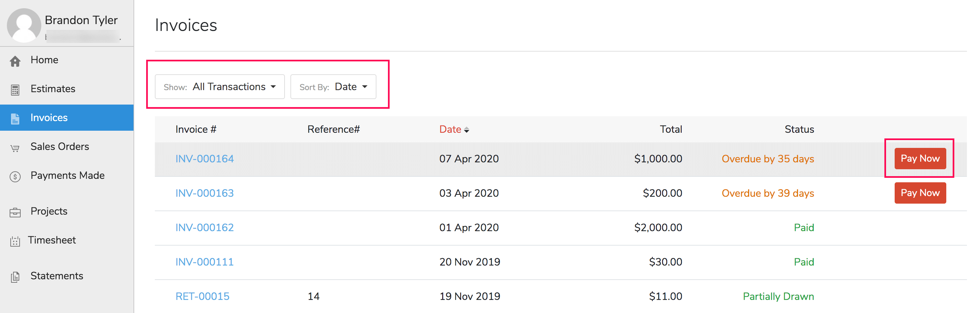The image size is (980, 313).
Task: Toggle sort order on Date column header
Action: (454, 129)
